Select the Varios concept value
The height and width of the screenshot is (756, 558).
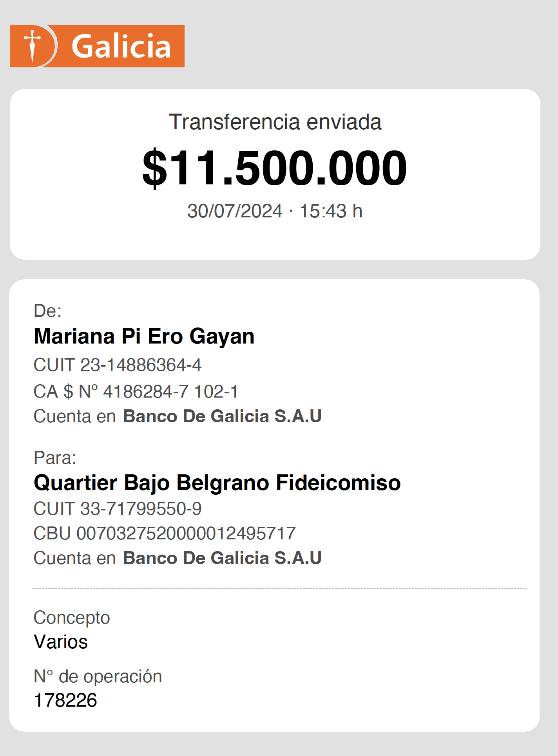[61, 642]
